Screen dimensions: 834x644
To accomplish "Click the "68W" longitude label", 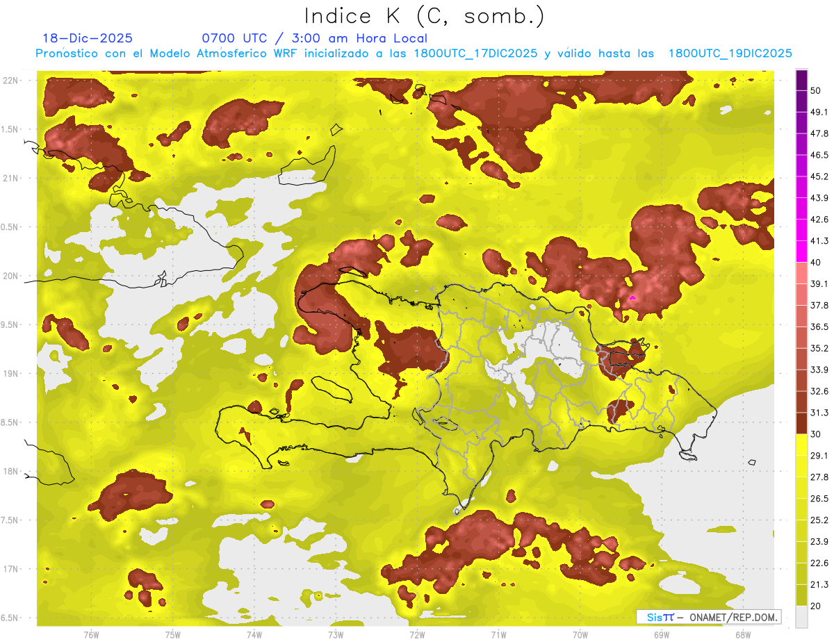I will click(742, 636).
